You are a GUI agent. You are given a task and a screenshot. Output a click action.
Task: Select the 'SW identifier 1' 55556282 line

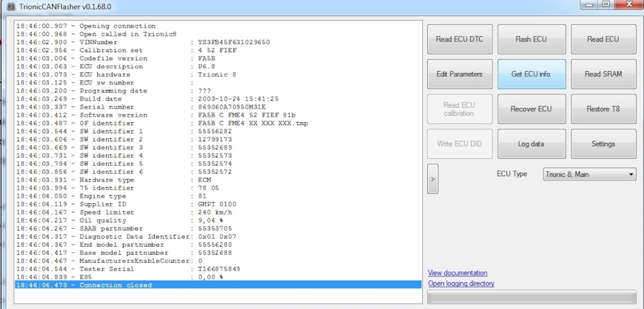click(x=218, y=131)
